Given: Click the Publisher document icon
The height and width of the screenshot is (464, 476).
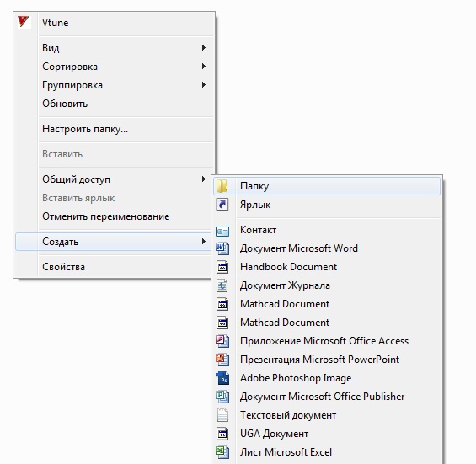Looking at the screenshot, I should point(222,397).
